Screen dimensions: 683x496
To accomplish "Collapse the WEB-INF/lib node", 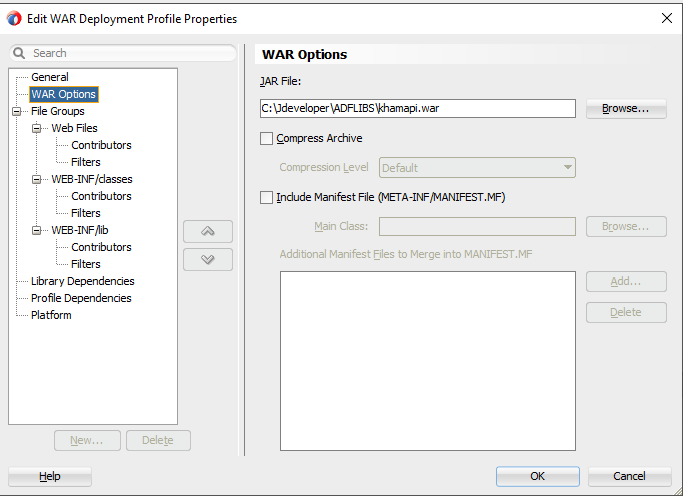I will 37,230.
